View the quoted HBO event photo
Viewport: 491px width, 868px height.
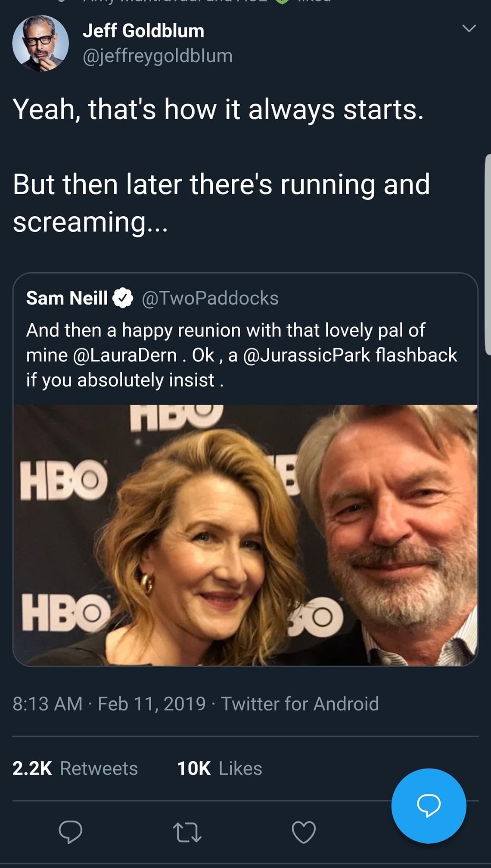coord(245,535)
